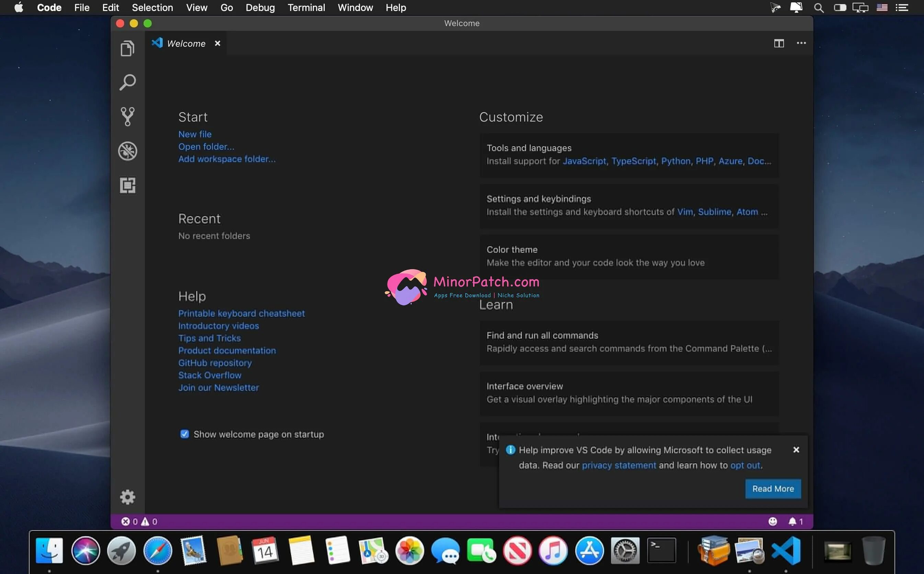Open the Source Control view

point(127,116)
